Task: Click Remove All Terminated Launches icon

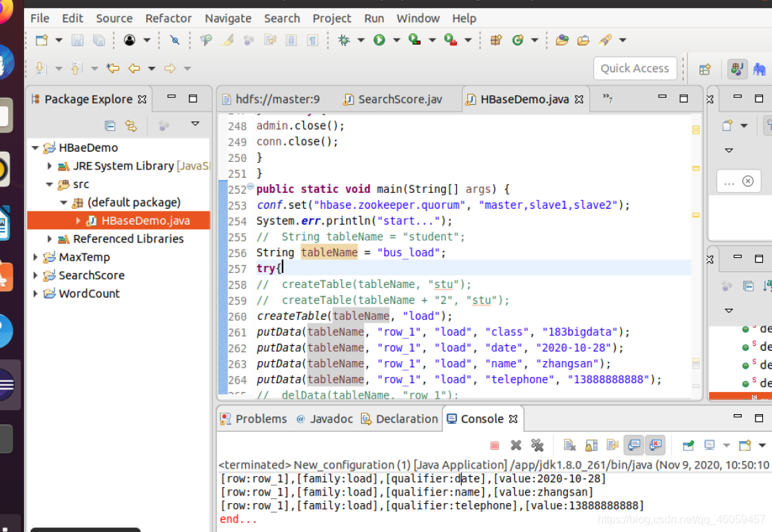Action: click(537, 445)
